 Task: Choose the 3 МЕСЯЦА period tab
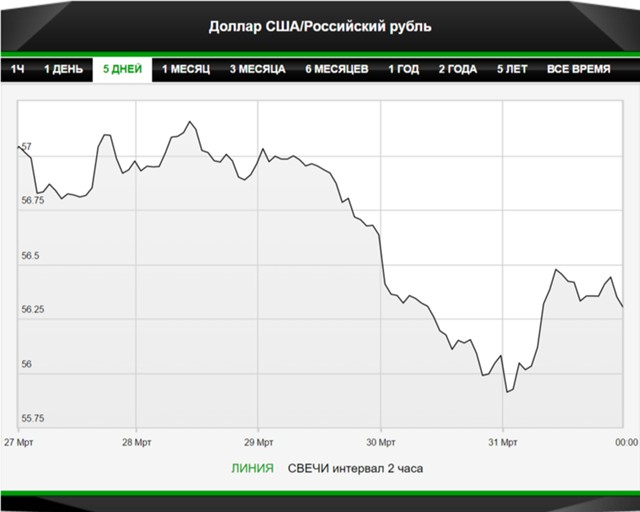[257, 70]
